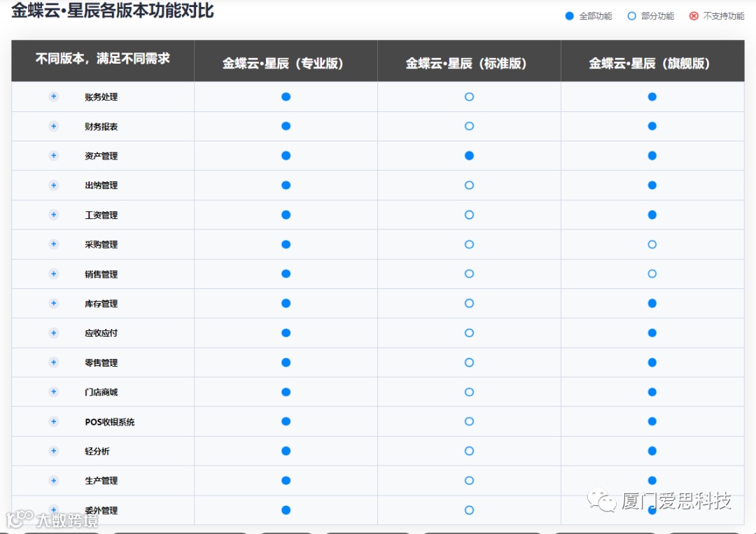This screenshot has height=534, width=756.
Task: Click the 账务处理 label
Action: pos(101,97)
